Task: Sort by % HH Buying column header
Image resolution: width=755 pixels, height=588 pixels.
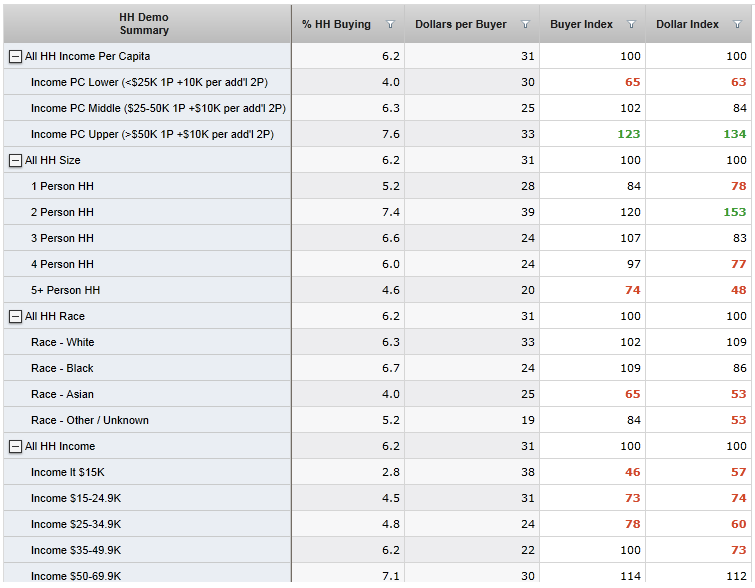Action: 336,24
